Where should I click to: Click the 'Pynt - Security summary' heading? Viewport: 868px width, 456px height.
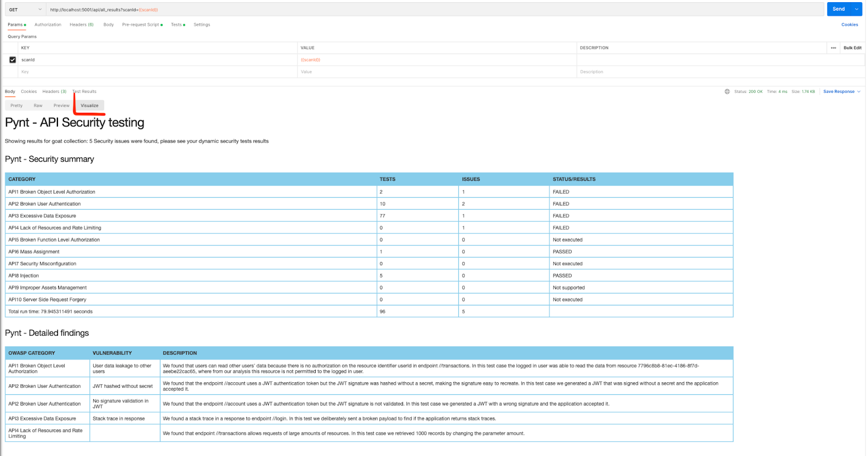pyautogui.click(x=49, y=159)
